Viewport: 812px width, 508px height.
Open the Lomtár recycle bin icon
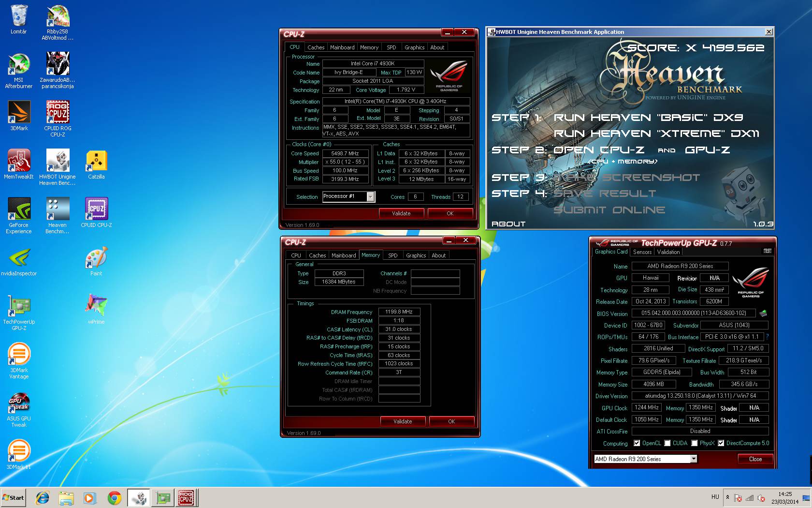click(x=19, y=19)
